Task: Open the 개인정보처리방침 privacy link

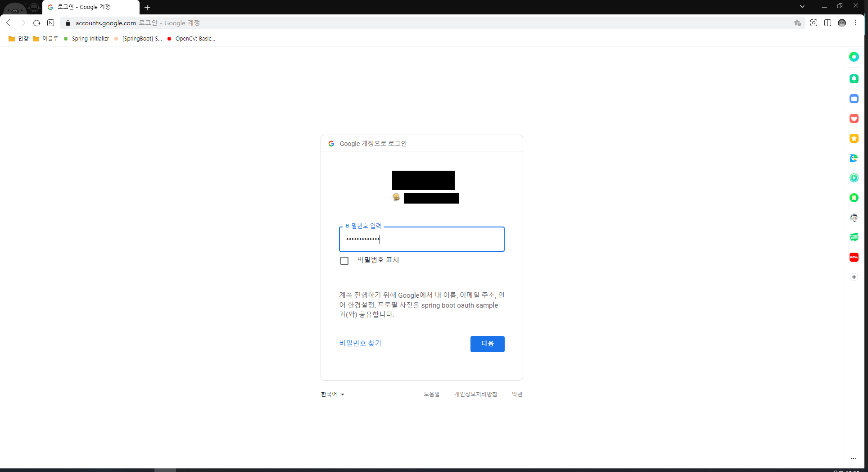Action: click(475, 394)
